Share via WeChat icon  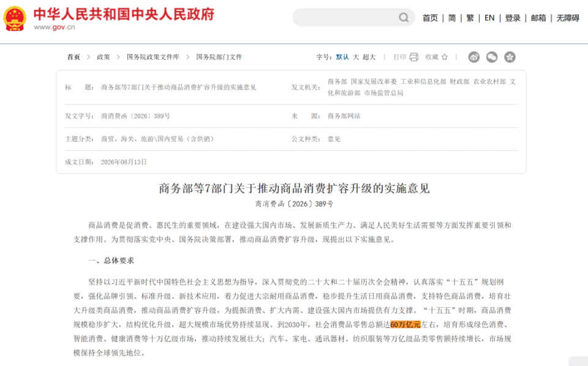(492, 57)
